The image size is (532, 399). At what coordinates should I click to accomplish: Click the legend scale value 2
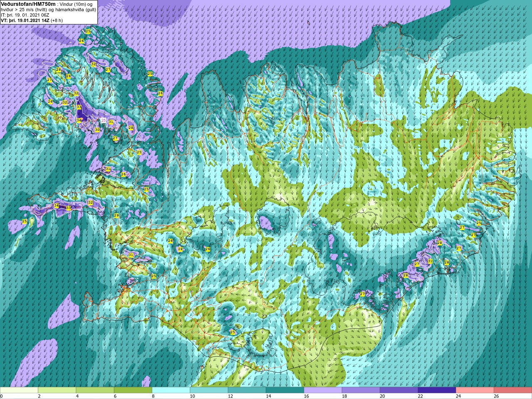click(39, 396)
